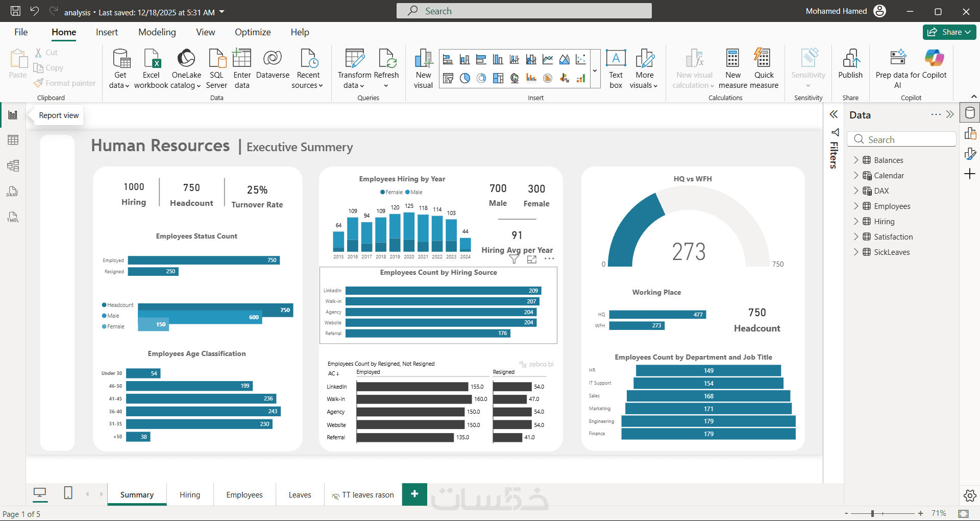Create a New measure
This screenshot has width=980, height=521.
tap(733, 69)
